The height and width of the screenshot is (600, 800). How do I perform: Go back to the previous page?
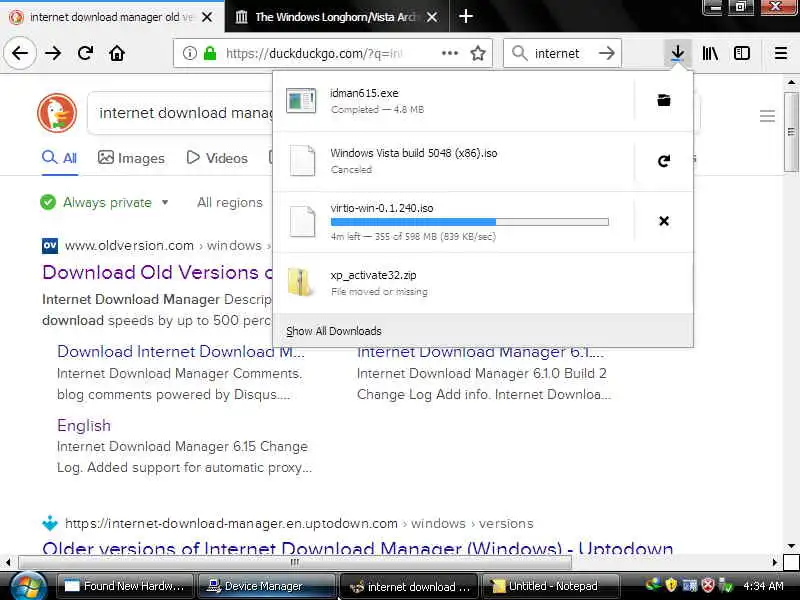coord(20,53)
